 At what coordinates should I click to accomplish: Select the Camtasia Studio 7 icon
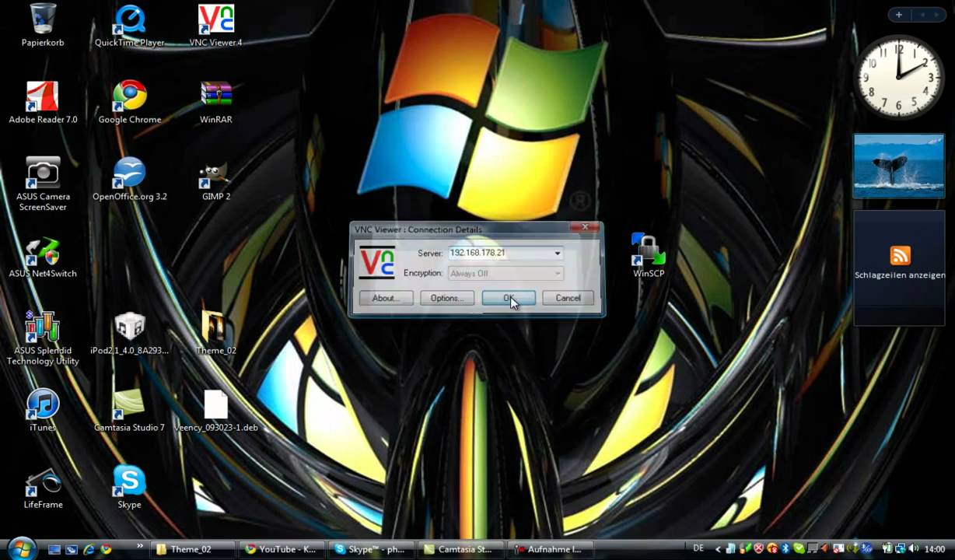[129, 410]
